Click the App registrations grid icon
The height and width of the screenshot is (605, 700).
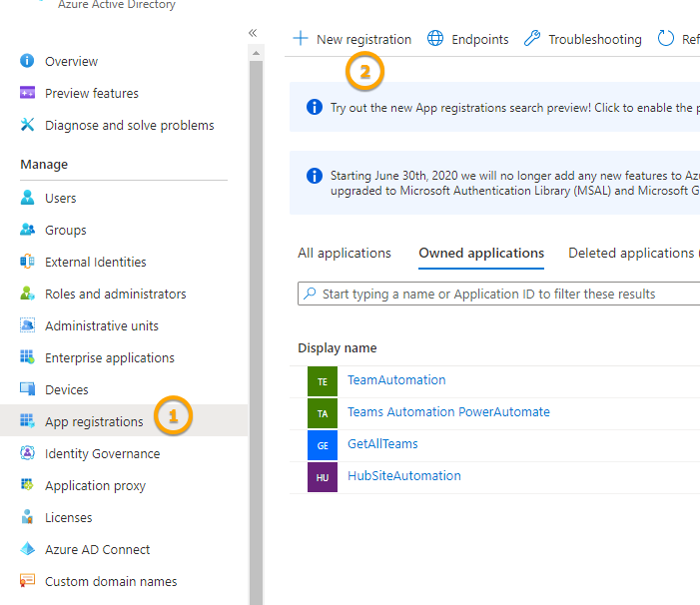coord(27,420)
